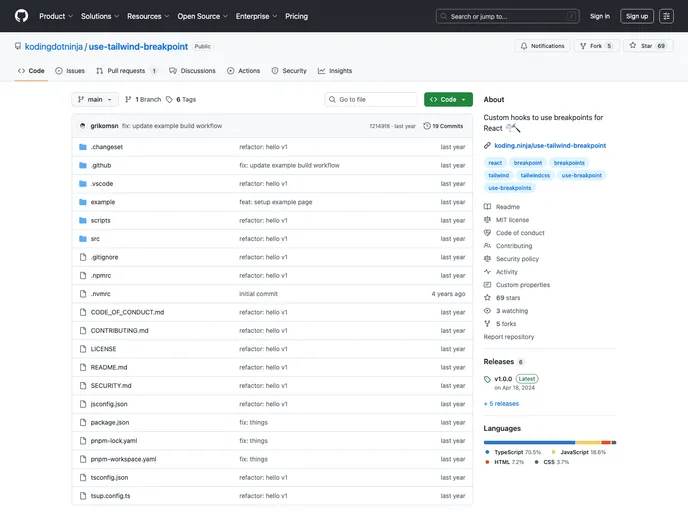The width and height of the screenshot is (688, 512).
Task: Open the scripts folder icon
Action: pyautogui.click(x=83, y=221)
